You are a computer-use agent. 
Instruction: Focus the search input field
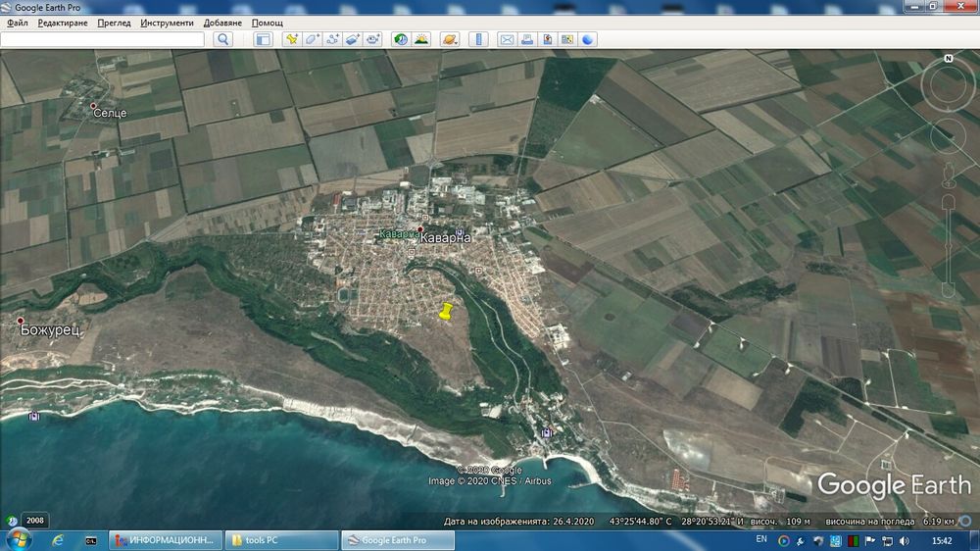(103, 39)
